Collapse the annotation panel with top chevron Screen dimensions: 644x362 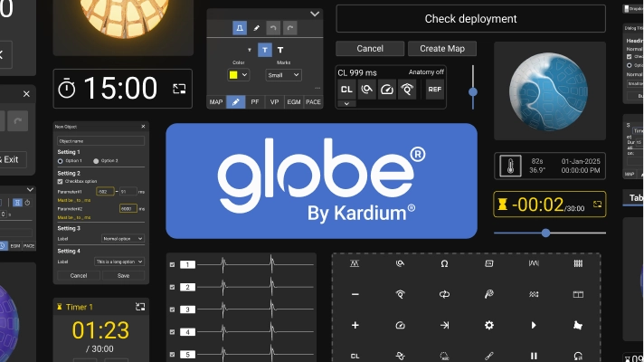coord(315,14)
